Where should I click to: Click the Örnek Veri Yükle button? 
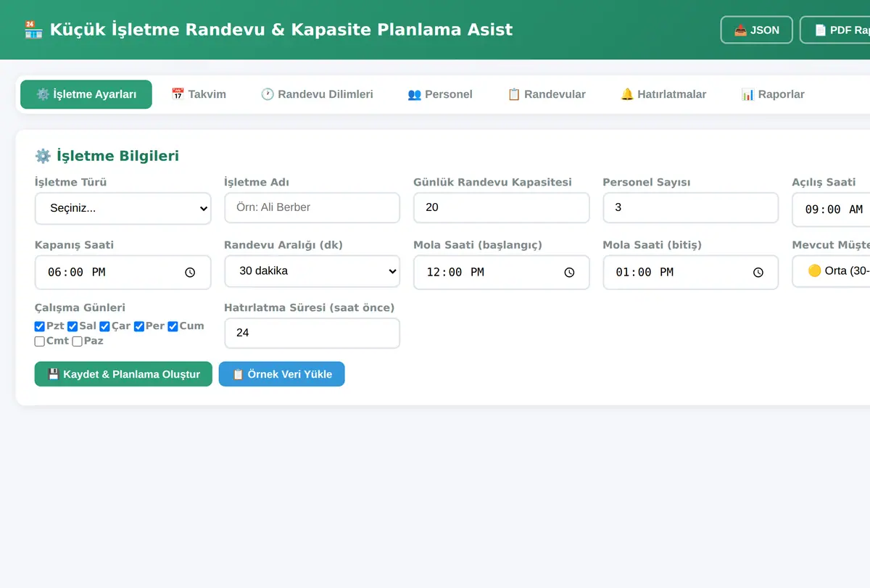point(282,374)
